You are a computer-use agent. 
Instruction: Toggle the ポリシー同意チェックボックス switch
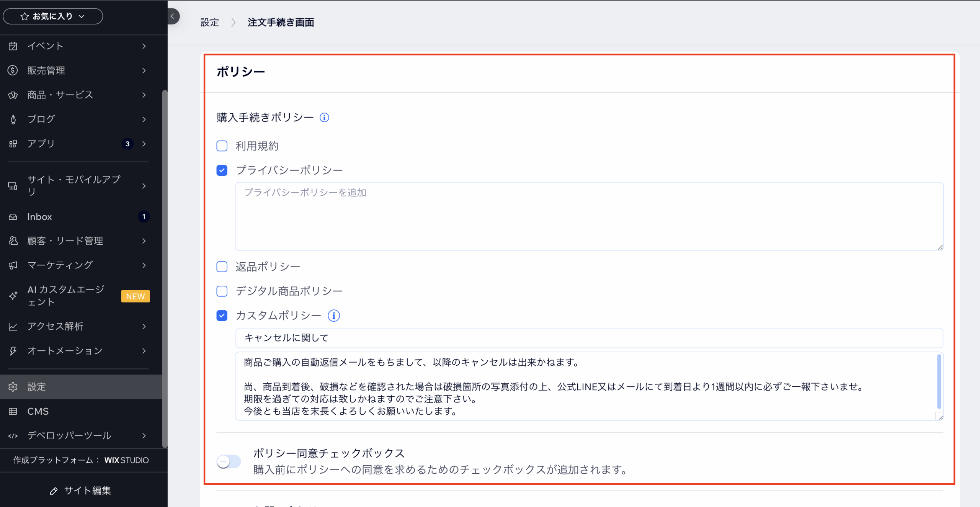click(x=229, y=461)
